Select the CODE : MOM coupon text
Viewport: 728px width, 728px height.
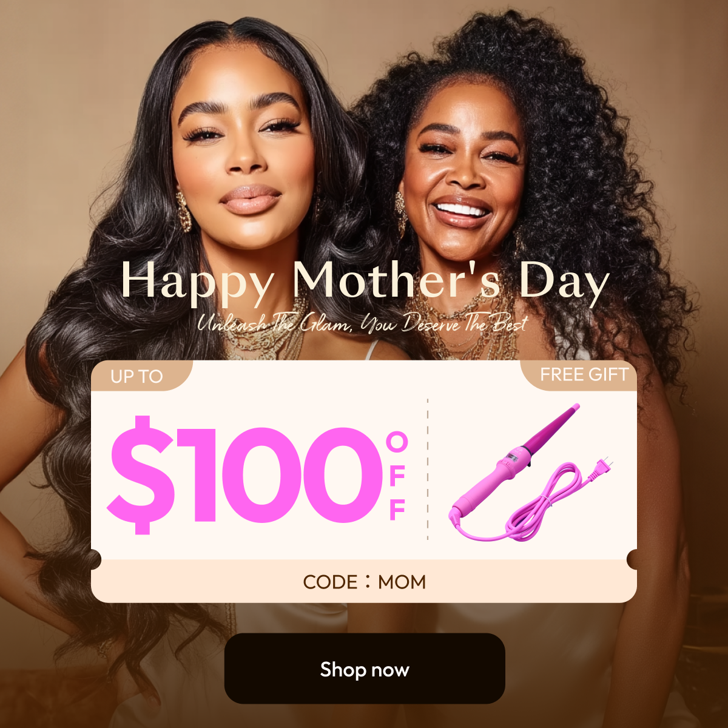pos(365,582)
